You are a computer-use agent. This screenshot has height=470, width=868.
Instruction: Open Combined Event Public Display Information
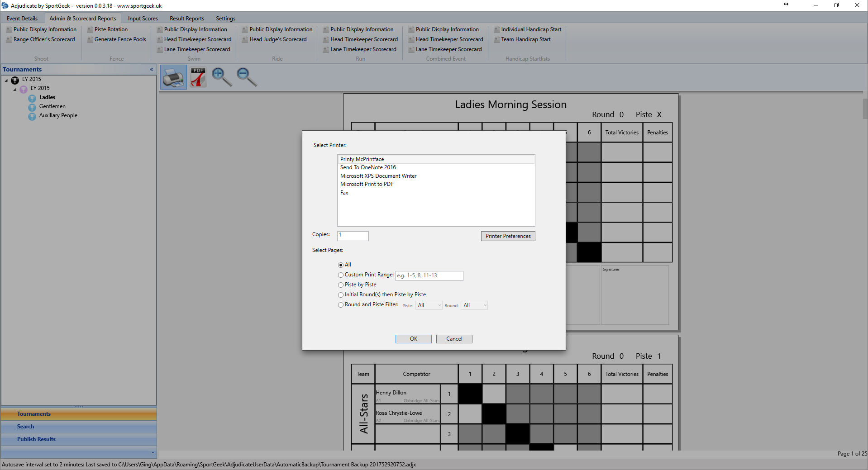444,29
